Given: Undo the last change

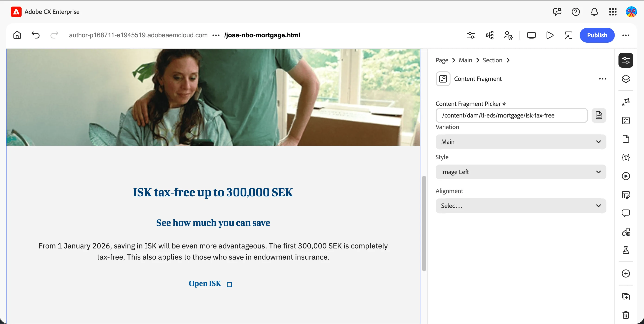Looking at the screenshot, I should (35, 35).
